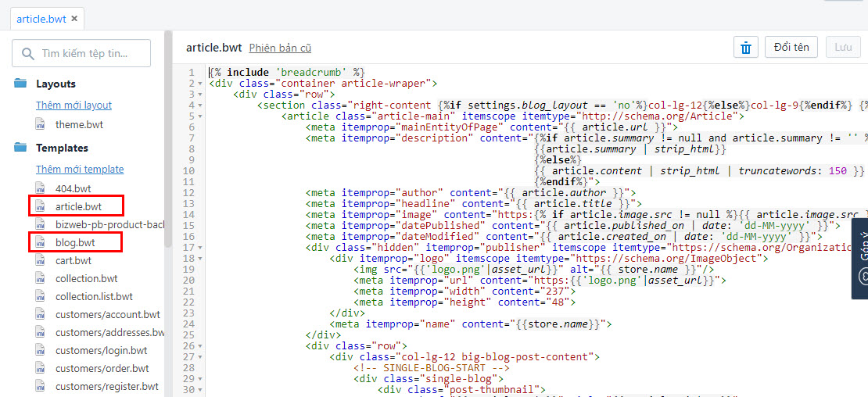Screen dimensions: 868x397
Task: Click the 404.bwt file icon
Action: (41, 188)
